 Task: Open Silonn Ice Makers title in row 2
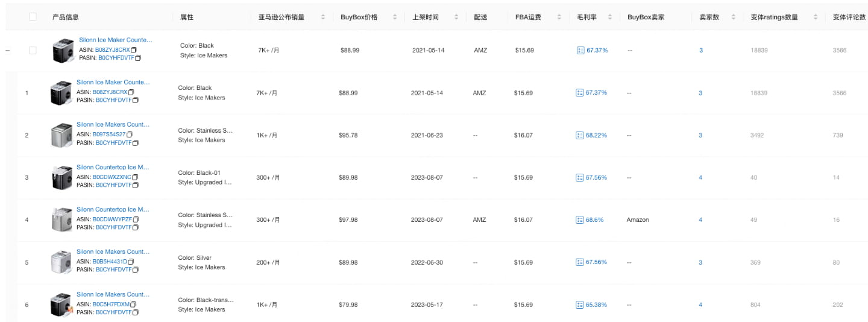coord(113,124)
